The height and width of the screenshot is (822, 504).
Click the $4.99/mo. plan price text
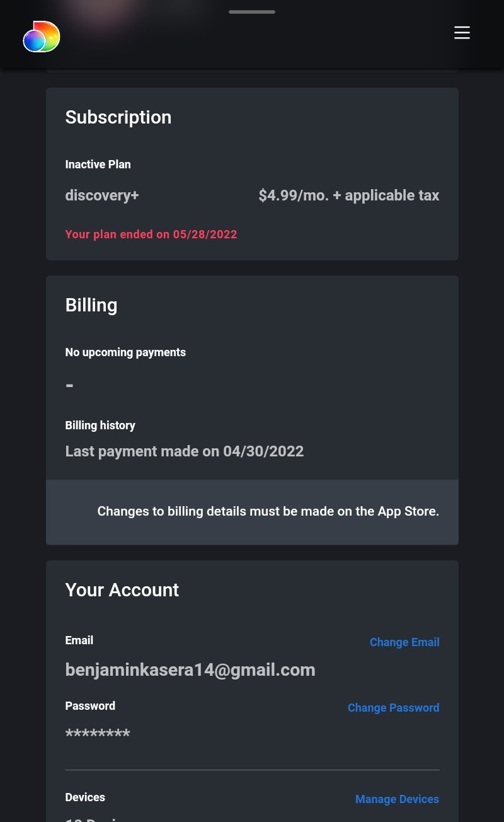348,195
